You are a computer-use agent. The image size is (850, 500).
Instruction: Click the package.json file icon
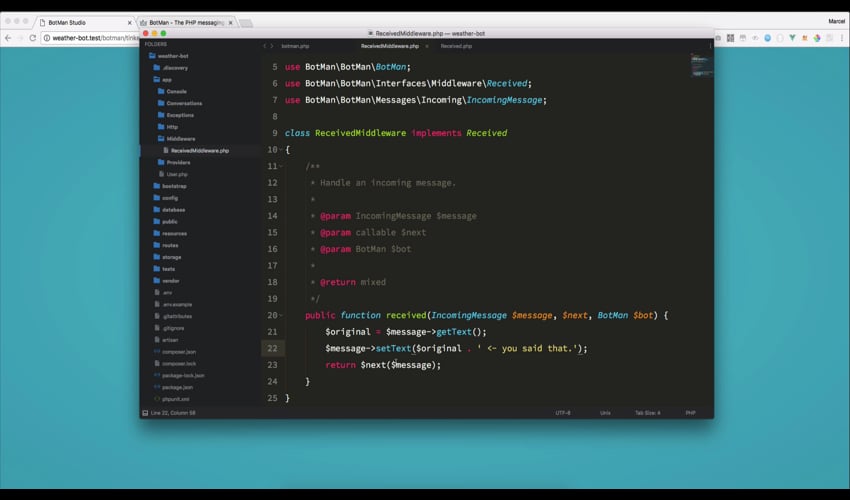[157, 387]
